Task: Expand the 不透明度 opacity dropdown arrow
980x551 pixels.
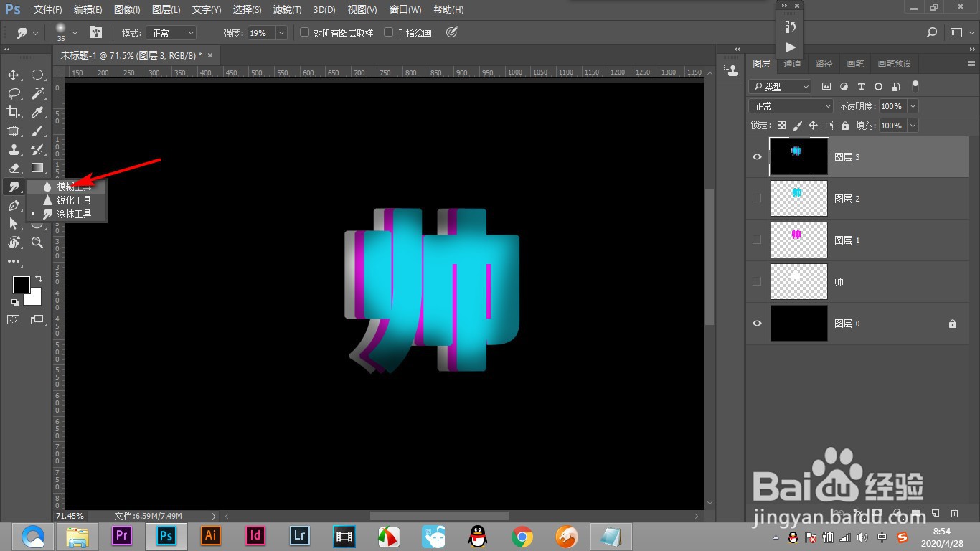Action: tap(913, 106)
